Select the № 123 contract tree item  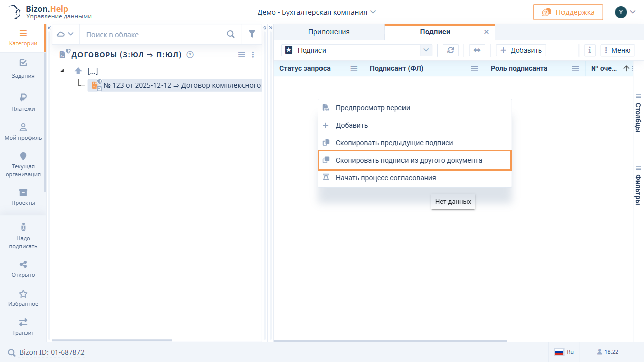(x=181, y=85)
